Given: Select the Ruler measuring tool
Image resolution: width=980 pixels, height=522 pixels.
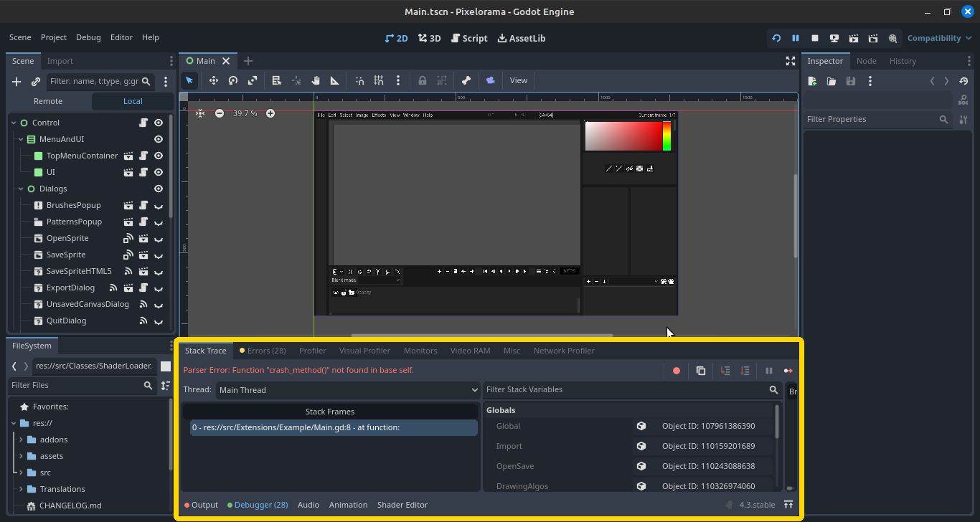Looking at the screenshot, I should click(334, 80).
